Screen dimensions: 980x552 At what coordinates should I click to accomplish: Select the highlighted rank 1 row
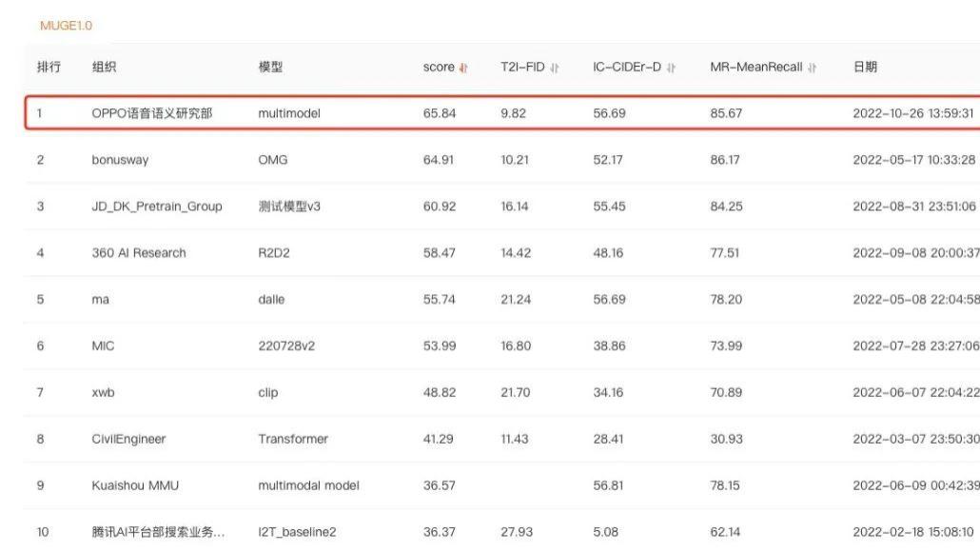[x=381, y=112]
